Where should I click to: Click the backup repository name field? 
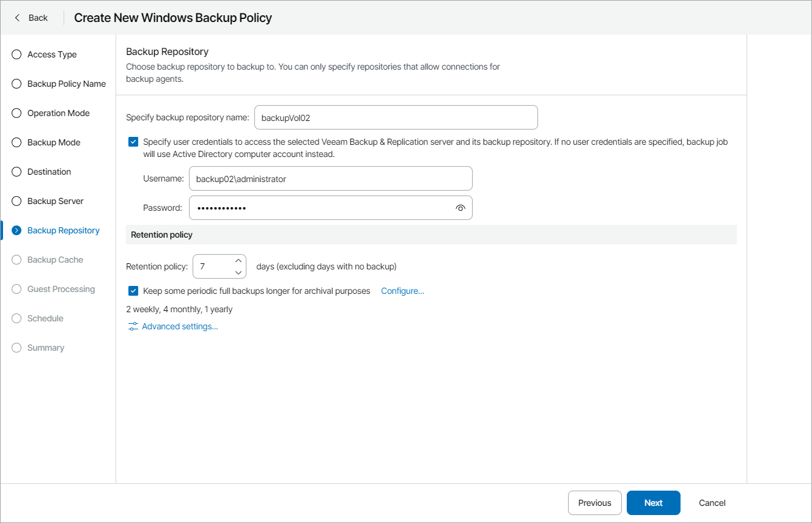click(x=396, y=117)
